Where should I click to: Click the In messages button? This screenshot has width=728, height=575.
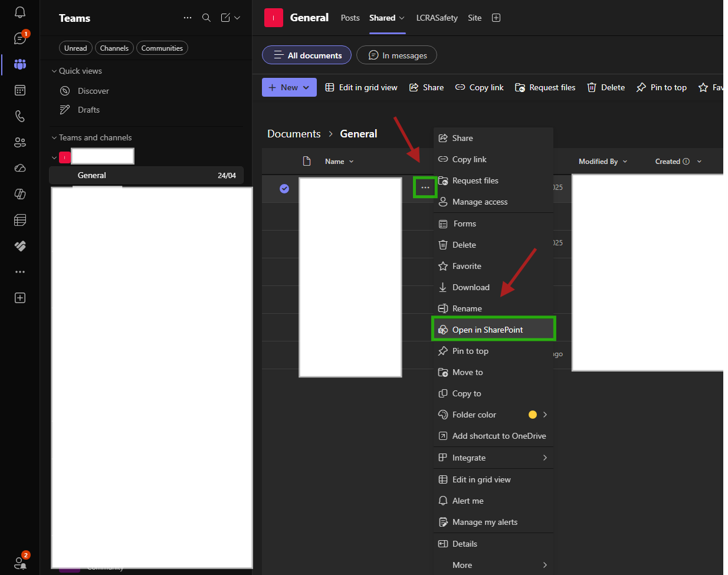coord(396,55)
